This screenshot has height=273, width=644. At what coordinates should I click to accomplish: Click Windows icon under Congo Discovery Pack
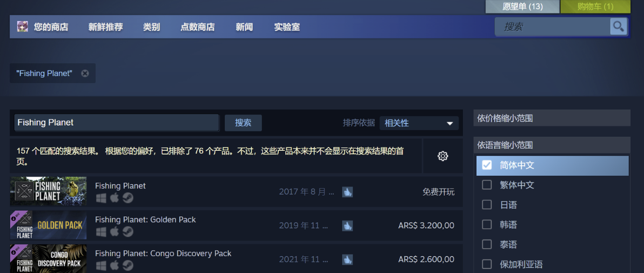[101, 266]
